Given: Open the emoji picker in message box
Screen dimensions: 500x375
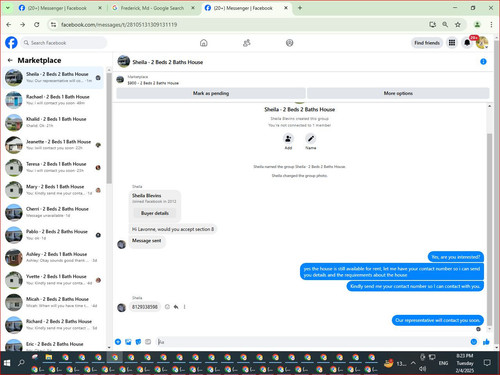Looking at the screenshot, I should click(474, 342).
